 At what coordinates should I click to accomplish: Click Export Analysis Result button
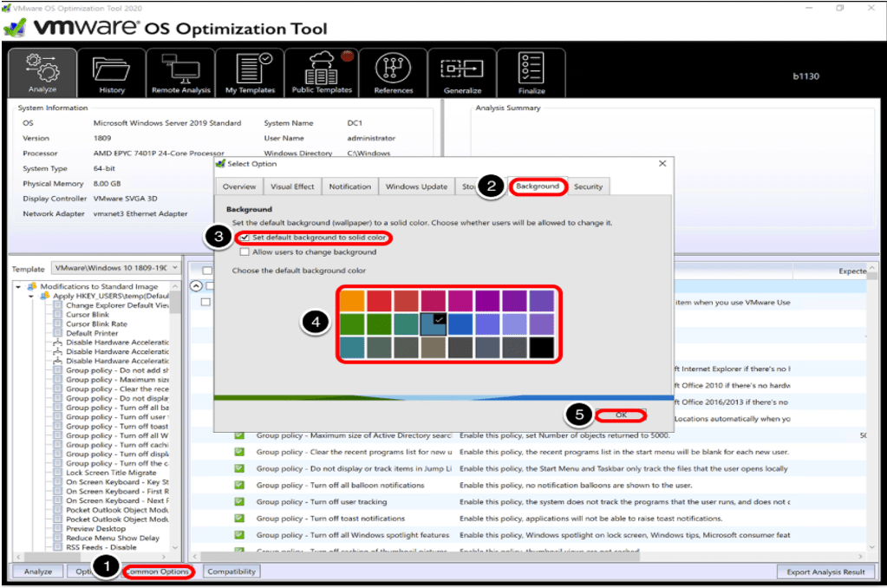825,572
